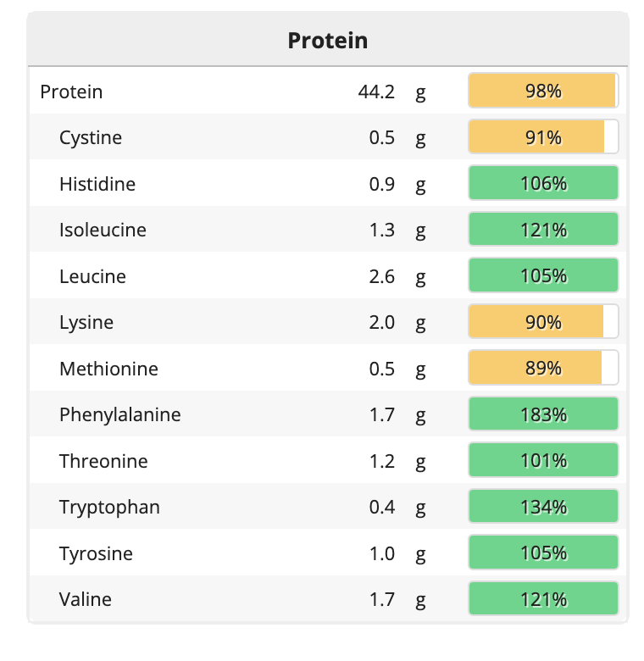Click the Methionine nutrient label
644x661 pixels.
108,369
